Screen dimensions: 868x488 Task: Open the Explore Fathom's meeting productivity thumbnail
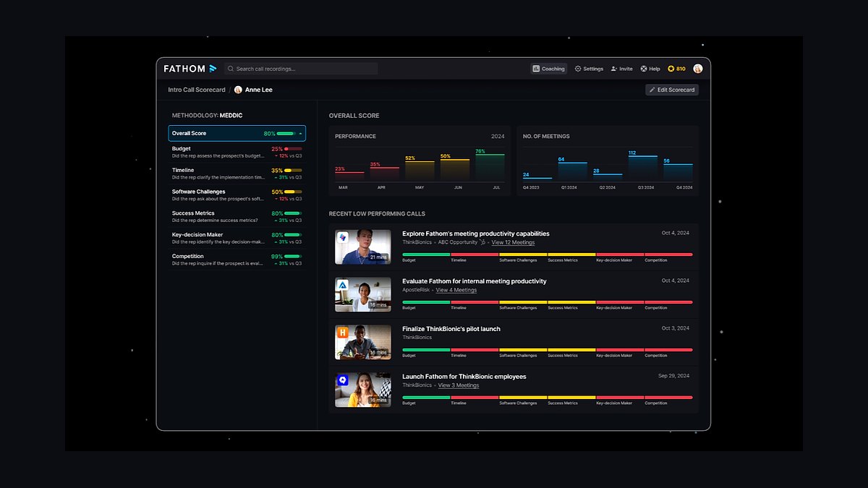pos(363,247)
